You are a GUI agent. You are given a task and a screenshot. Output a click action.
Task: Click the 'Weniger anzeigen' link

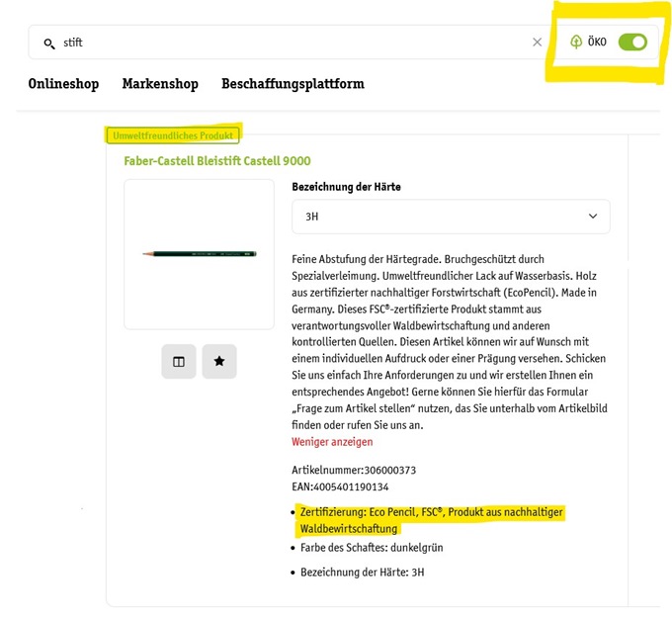pos(332,442)
